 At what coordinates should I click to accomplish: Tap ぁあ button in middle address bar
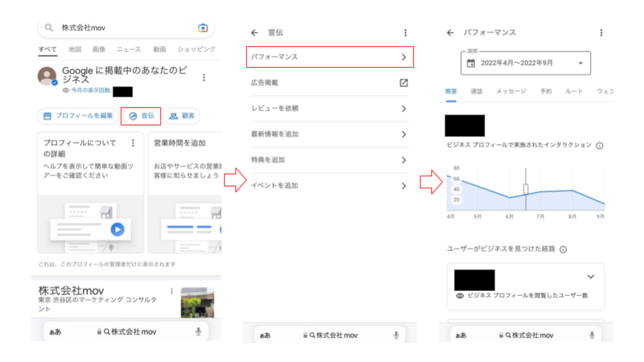point(265,335)
